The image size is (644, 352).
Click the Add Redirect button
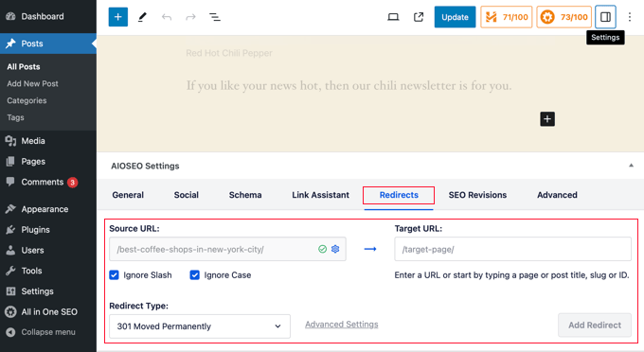point(595,325)
